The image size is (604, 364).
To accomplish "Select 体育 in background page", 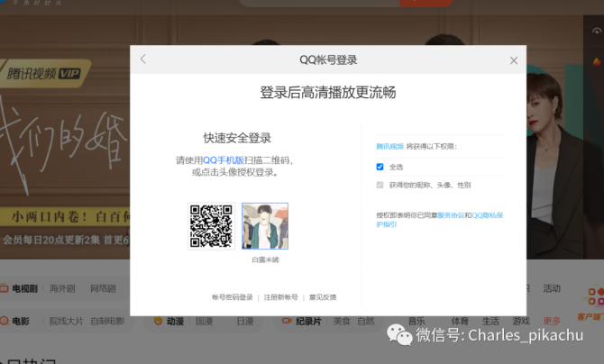I will [460, 322].
